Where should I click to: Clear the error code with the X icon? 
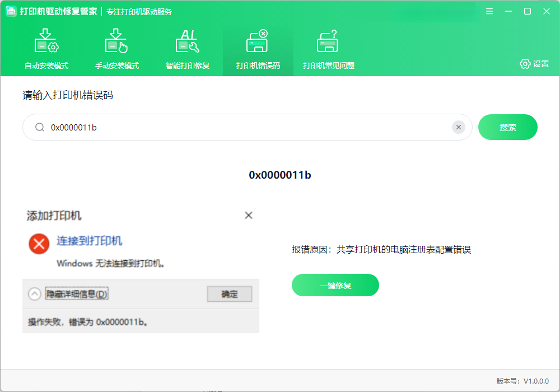(459, 127)
